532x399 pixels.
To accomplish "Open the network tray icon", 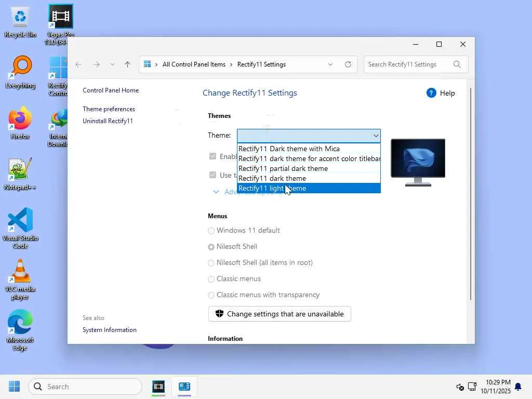I will [x=472, y=387].
